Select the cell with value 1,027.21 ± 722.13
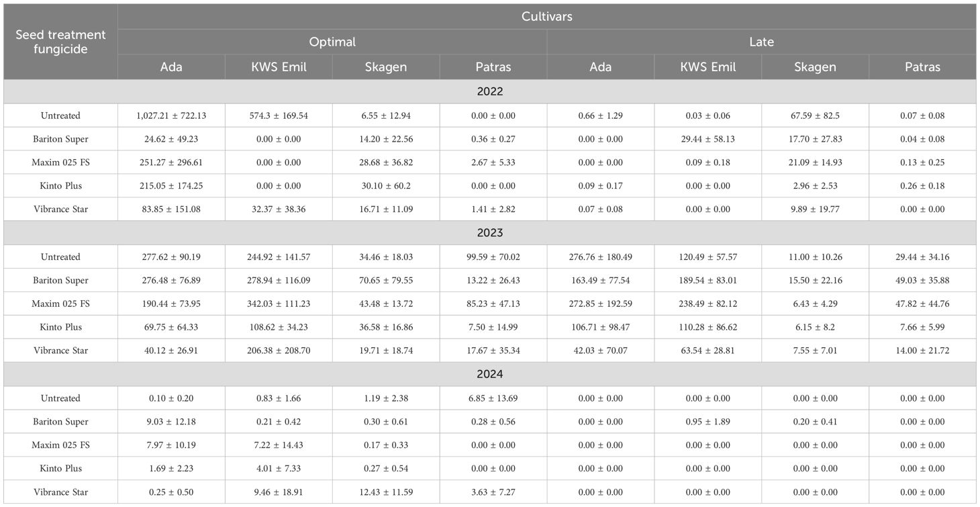The width and height of the screenshot is (980, 507). pos(171,116)
